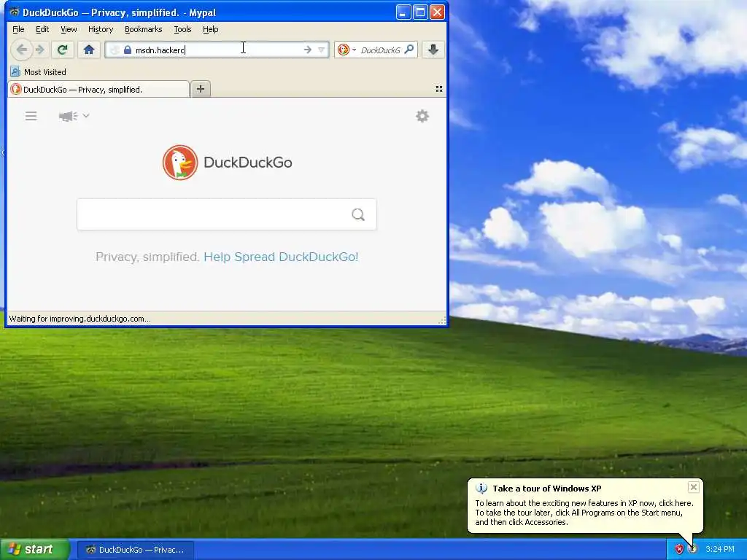747x560 pixels.
Task: Open a new tab with the plus button
Action: click(201, 89)
